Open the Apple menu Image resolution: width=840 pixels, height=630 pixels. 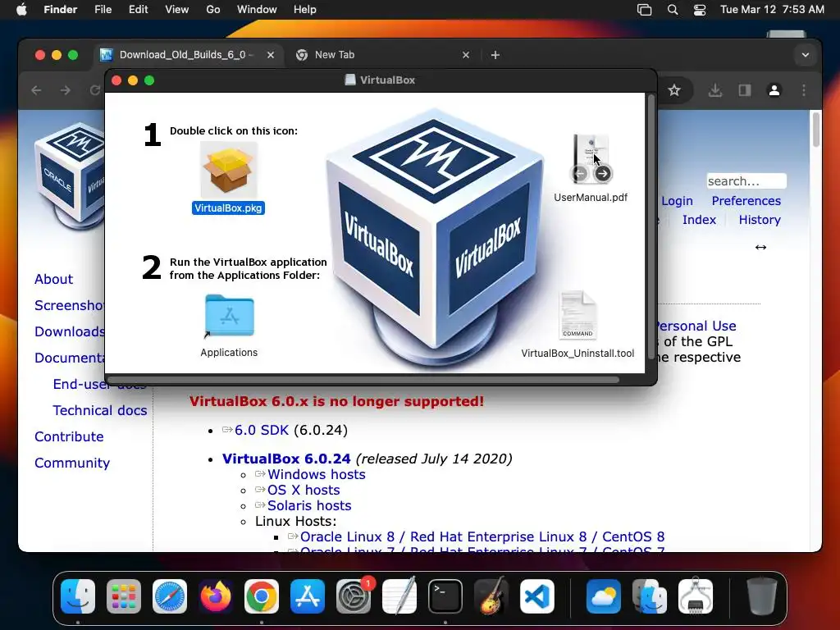click(x=21, y=10)
